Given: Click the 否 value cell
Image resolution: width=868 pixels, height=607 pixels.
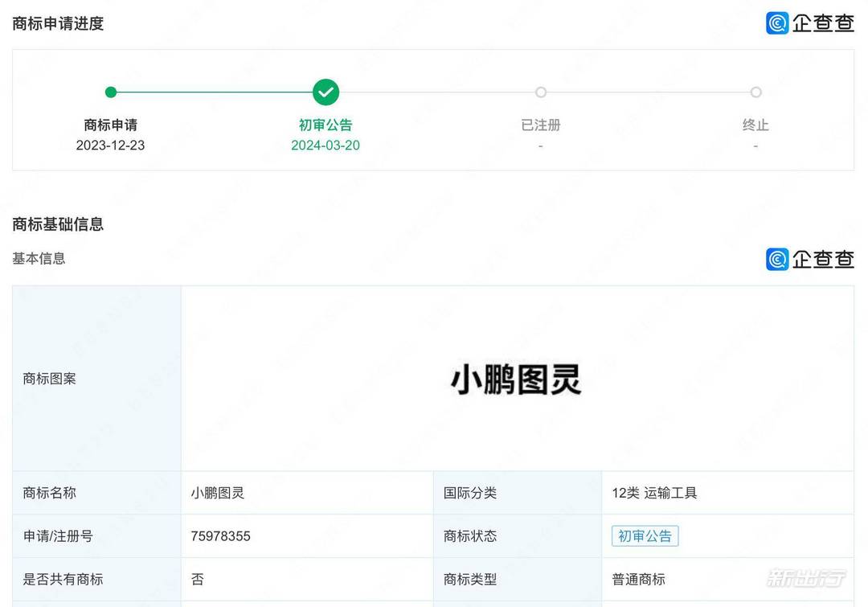Looking at the screenshot, I should (307, 579).
